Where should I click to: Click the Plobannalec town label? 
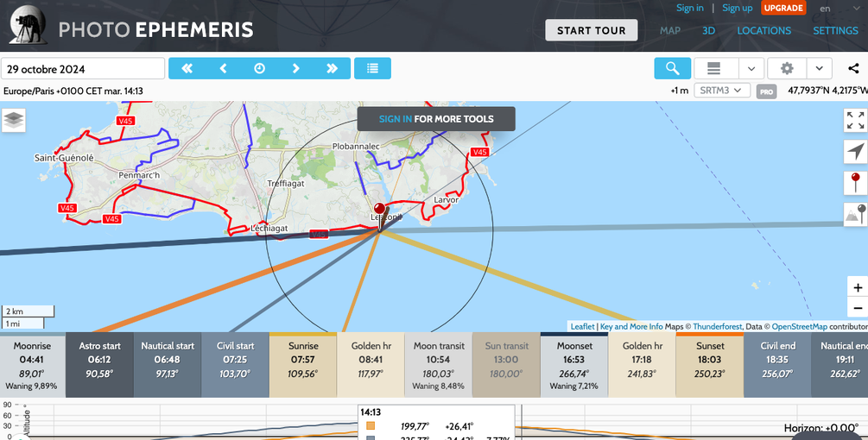tap(356, 147)
